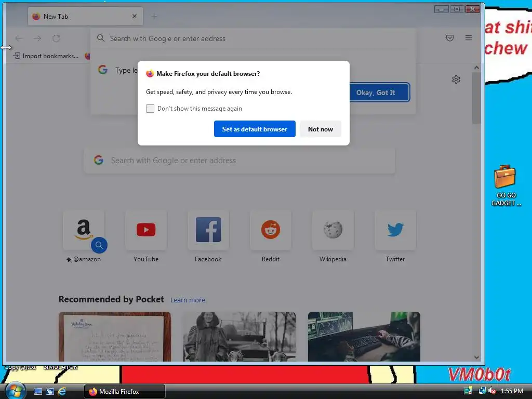The width and height of the screenshot is (532, 399).
Task: Minimize the Firefox window
Action: [x=441, y=9]
